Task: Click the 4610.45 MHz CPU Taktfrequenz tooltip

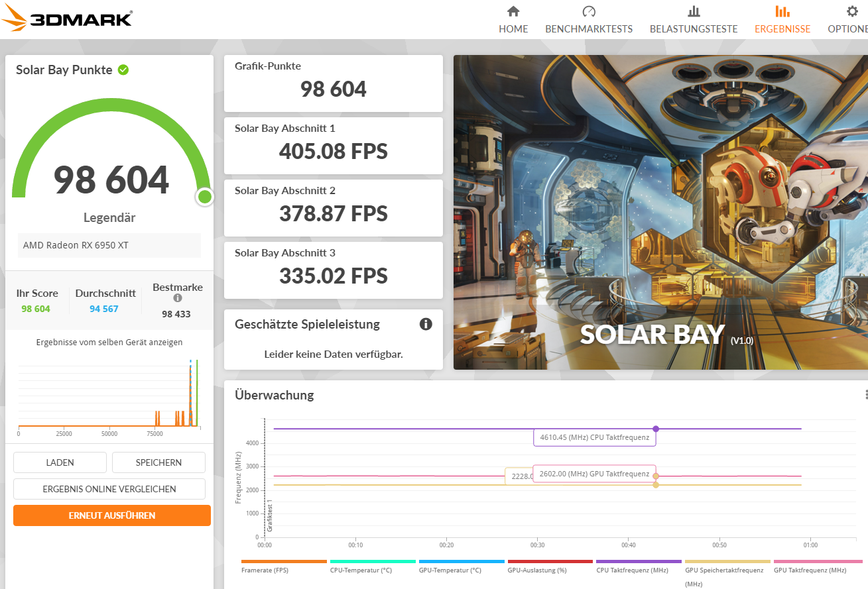Action: click(x=595, y=437)
